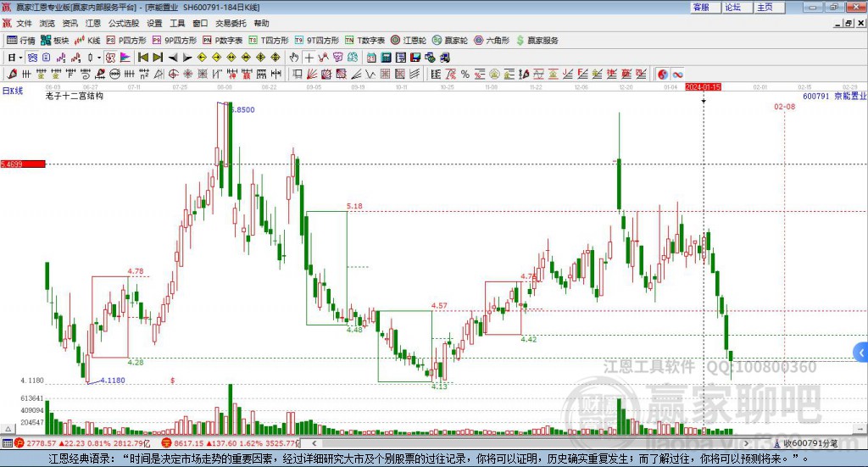Image resolution: width=868 pixels, height=467 pixels.
Task: Click the 2024-01-15 date marker
Action: pyautogui.click(x=703, y=87)
